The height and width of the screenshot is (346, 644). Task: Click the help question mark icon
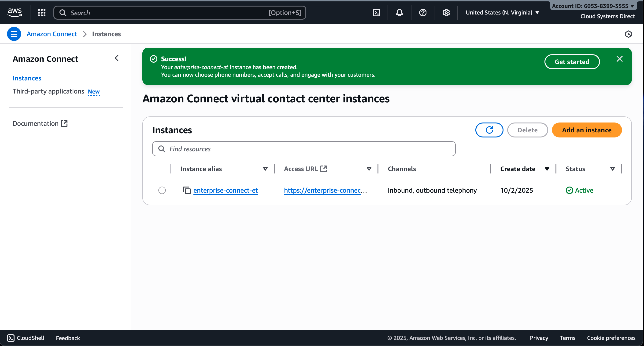click(422, 12)
